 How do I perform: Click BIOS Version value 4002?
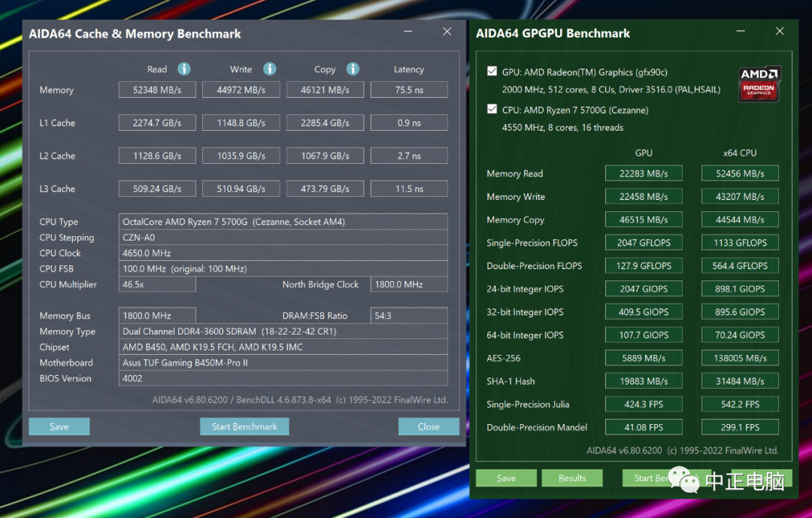click(283, 378)
